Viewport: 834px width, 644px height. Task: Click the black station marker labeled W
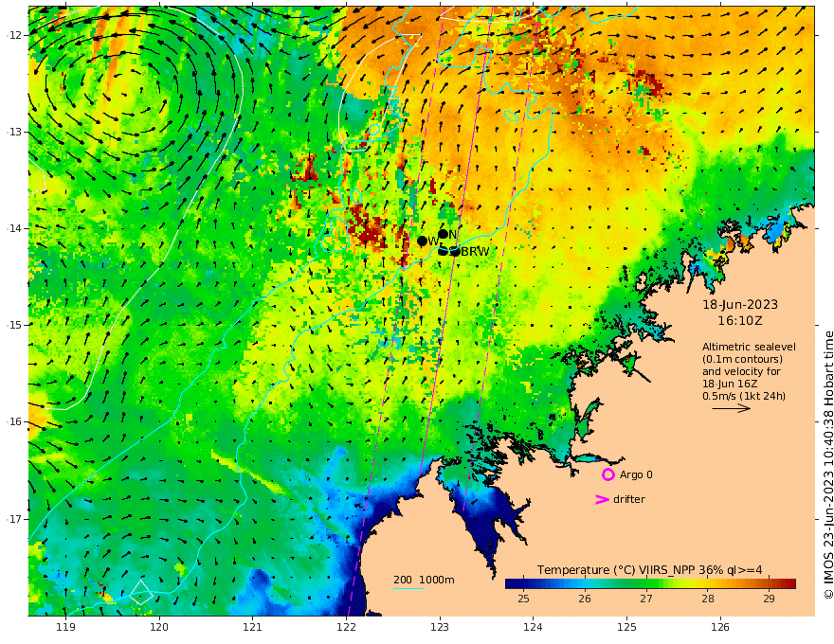click(x=423, y=241)
